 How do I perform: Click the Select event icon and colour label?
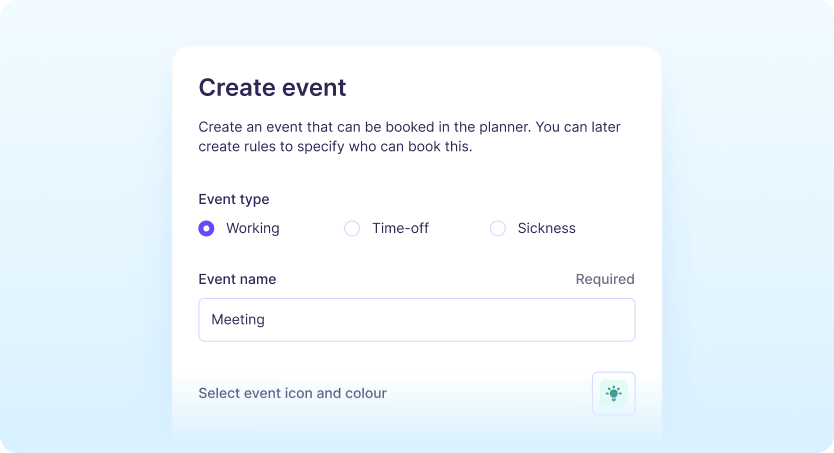292,393
